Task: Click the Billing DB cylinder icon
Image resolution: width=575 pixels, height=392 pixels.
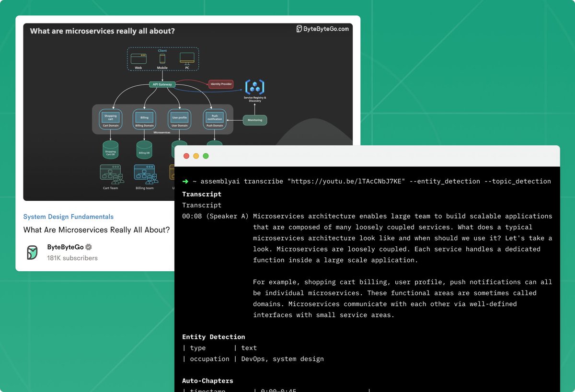Action: pyautogui.click(x=144, y=150)
